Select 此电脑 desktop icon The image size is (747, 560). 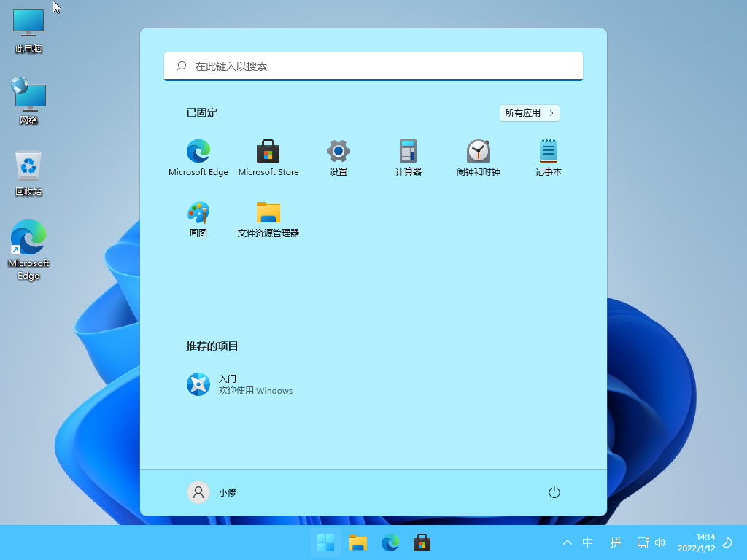coord(28,31)
